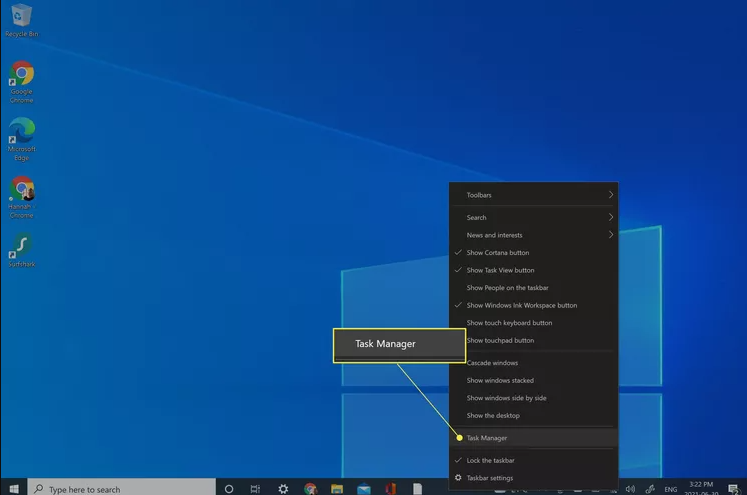Open the Recycle Bin desktop icon

pos(21,20)
